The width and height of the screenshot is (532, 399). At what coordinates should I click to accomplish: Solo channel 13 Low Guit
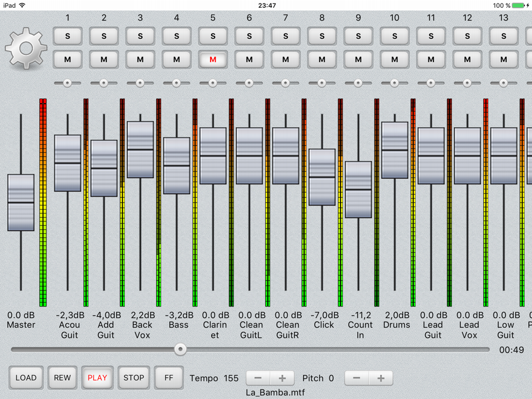(x=503, y=36)
